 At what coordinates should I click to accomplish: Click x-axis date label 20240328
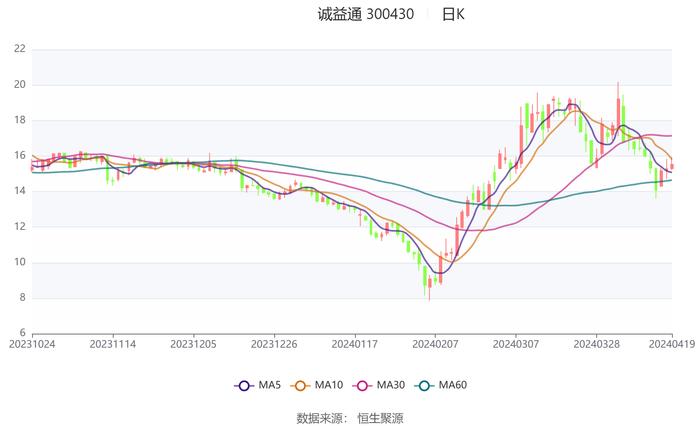click(x=596, y=344)
